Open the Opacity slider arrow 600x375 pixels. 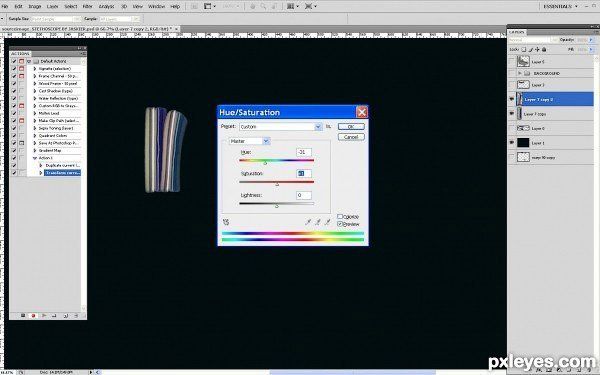click(592, 40)
